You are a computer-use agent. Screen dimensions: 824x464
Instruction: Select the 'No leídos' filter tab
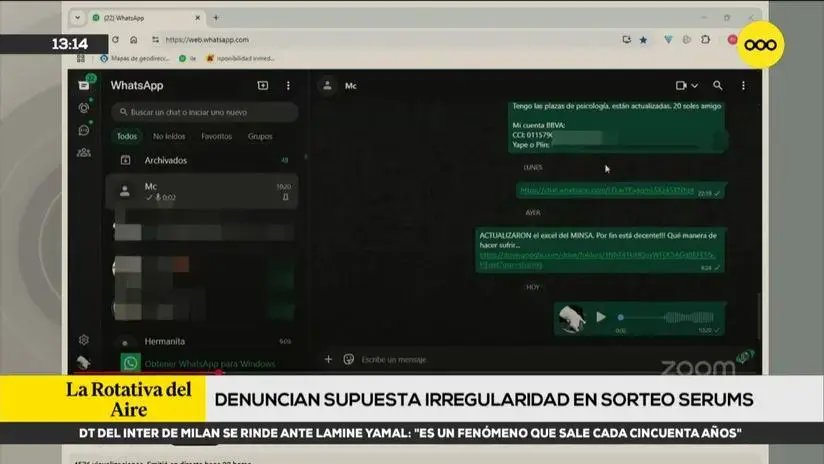click(x=169, y=136)
